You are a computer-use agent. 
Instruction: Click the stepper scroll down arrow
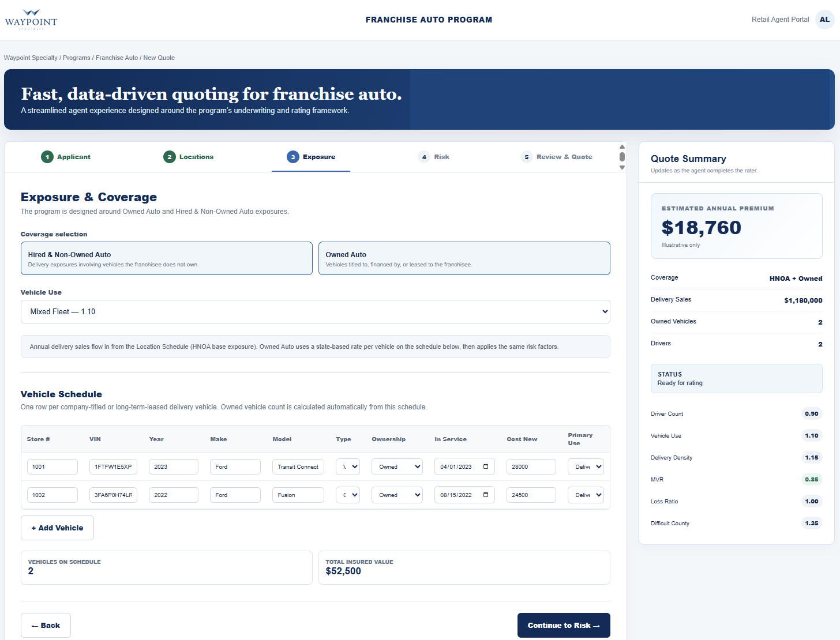[x=622, y=167]
